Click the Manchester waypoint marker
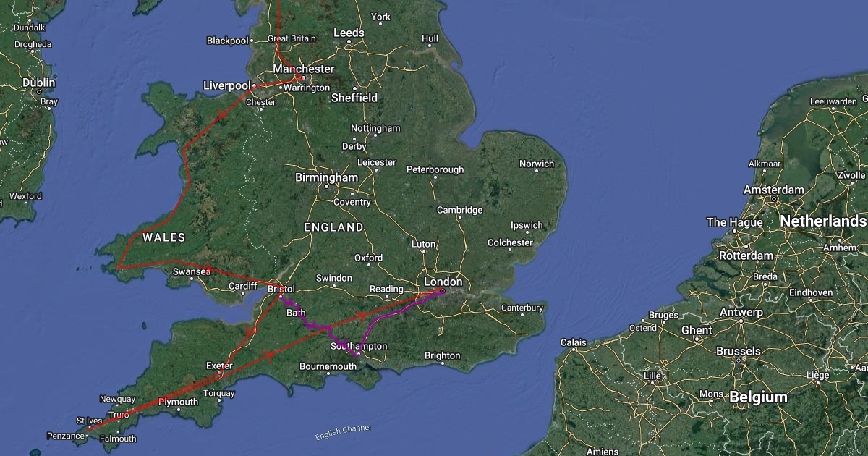 [x=302, y=78]
